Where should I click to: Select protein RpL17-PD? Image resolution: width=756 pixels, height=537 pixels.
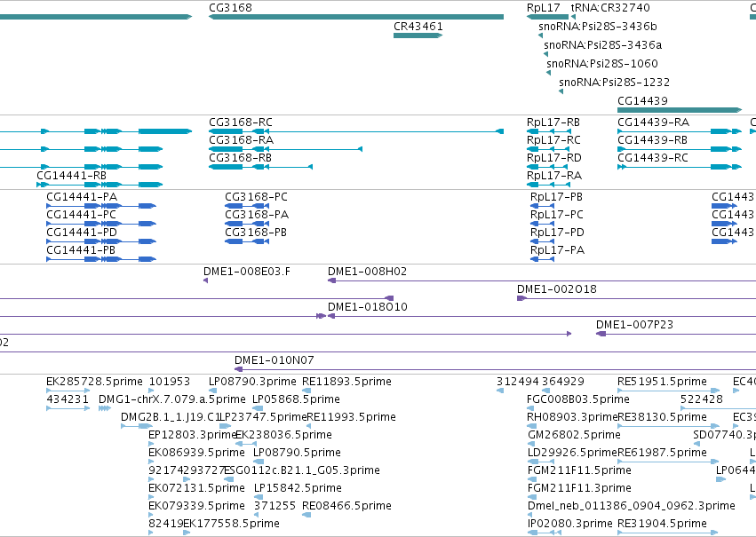tap(543, 241)
